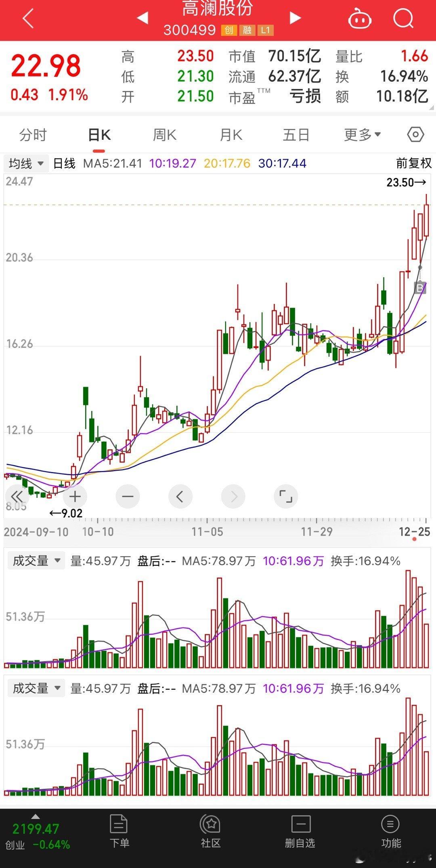Image resolution: width=436 pixels, height=868 pixels.
Task: Tap date label 12-25 on axis
Action: (x=415, y=532)
